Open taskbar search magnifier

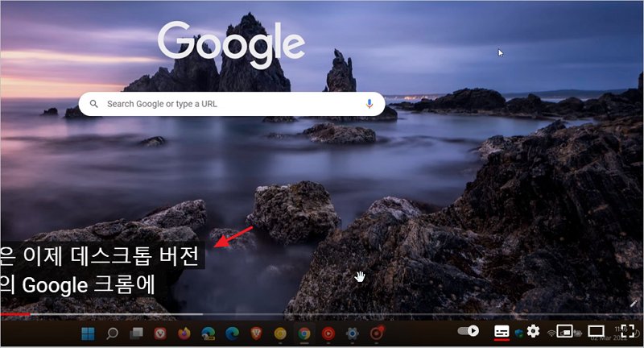coord(113,333)
